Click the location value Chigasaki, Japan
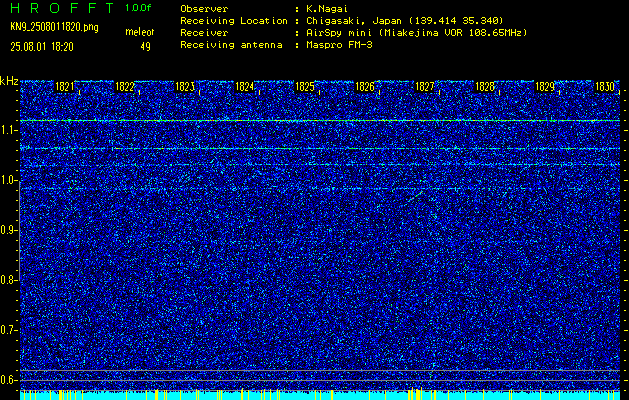629x400 pixels. click(353, 21)
